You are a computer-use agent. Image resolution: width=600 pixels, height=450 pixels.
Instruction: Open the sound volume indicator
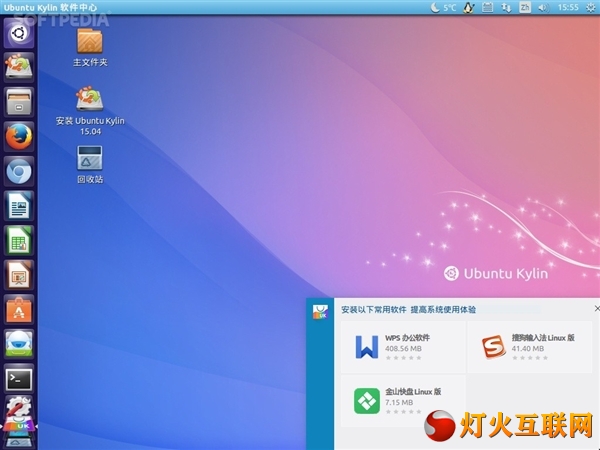[x=543, y=7]
